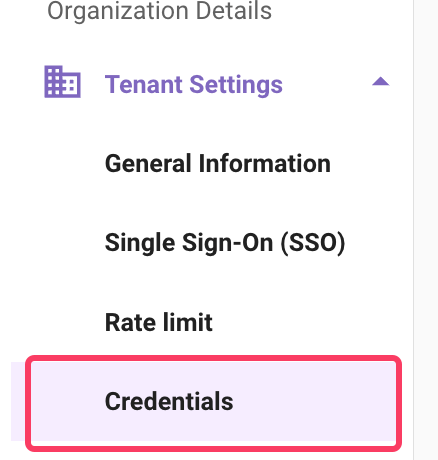Click the Single Sign-On label text
This screenshot has width=438, height=460.
tap(189, 243)
